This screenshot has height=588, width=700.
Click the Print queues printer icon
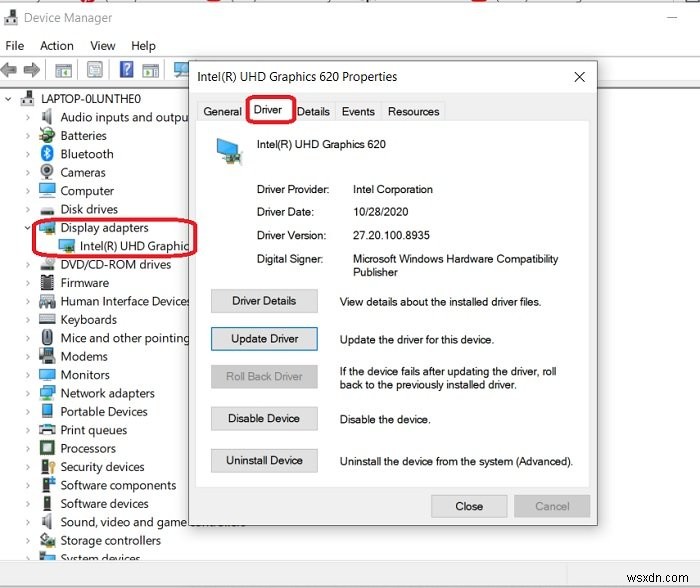pos(47,430)
